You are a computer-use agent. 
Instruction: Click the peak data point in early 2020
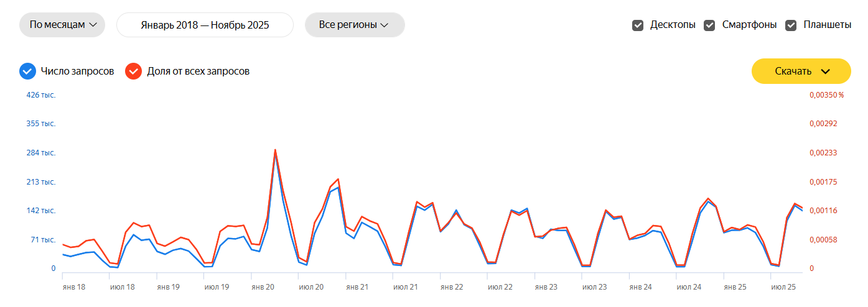[x=275, y=150]
